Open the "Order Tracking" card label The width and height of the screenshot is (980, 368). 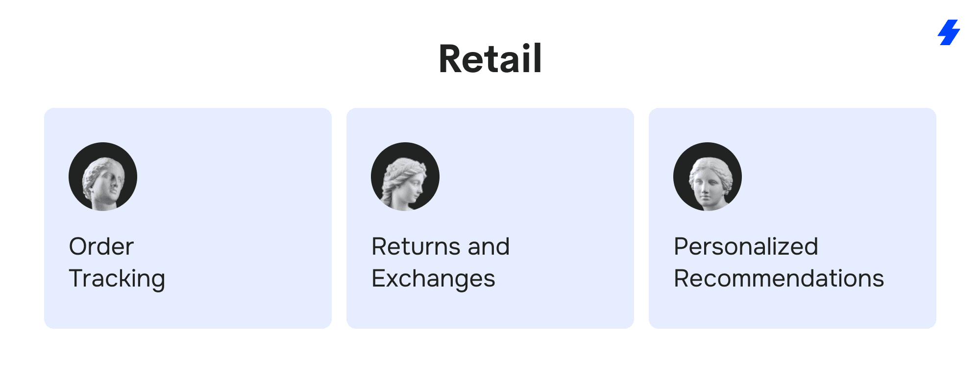tap(117, 263)
